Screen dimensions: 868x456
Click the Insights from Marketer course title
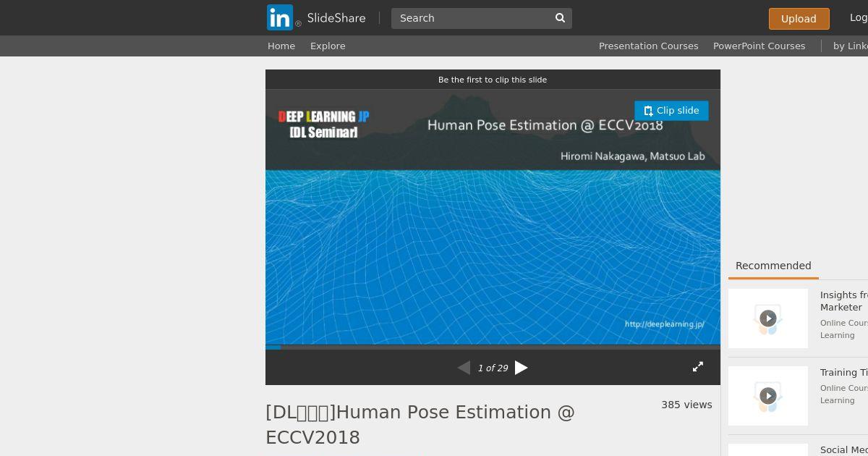point(843,301)
